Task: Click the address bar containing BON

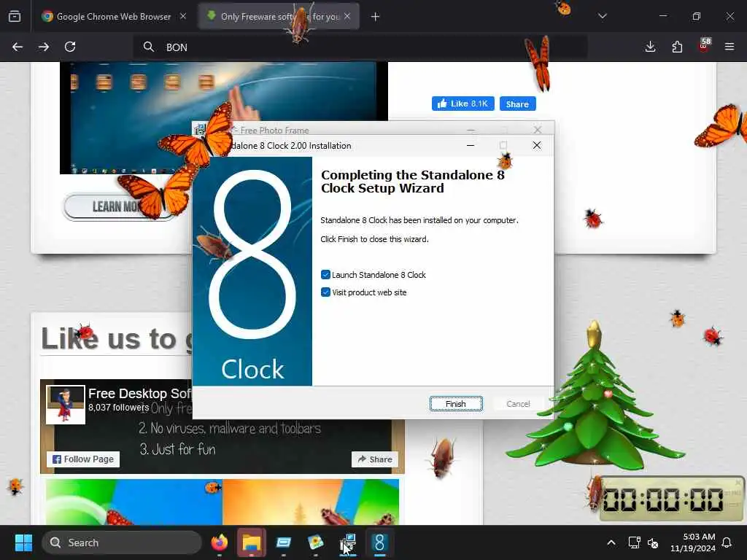Action: point(360,47)
